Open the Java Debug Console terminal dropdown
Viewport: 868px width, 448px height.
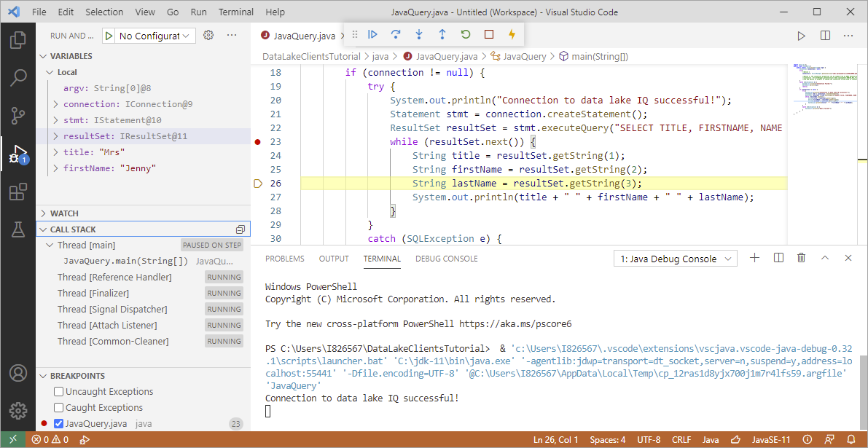676,259
